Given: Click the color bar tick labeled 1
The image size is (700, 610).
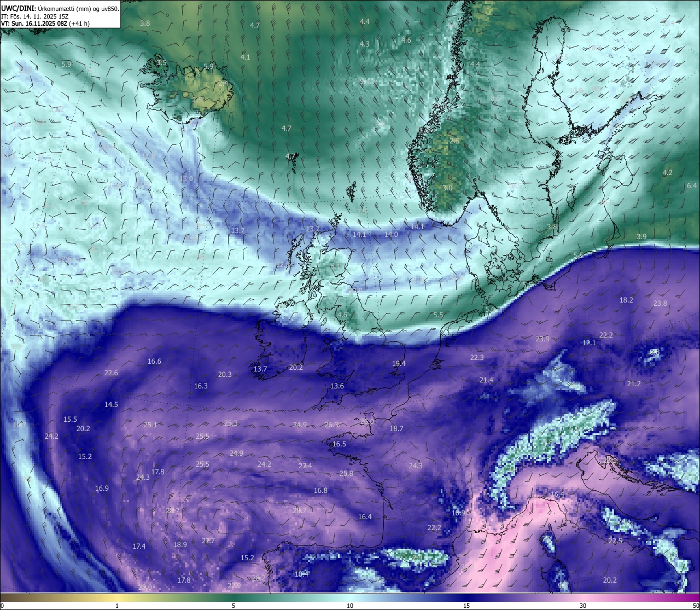Looking at the screenshot, I should [117, 606].
